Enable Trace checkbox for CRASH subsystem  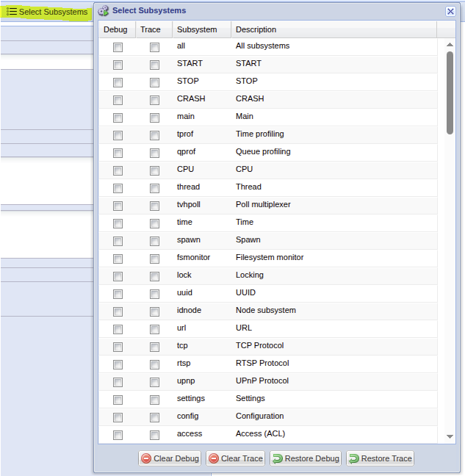(154, 99)
